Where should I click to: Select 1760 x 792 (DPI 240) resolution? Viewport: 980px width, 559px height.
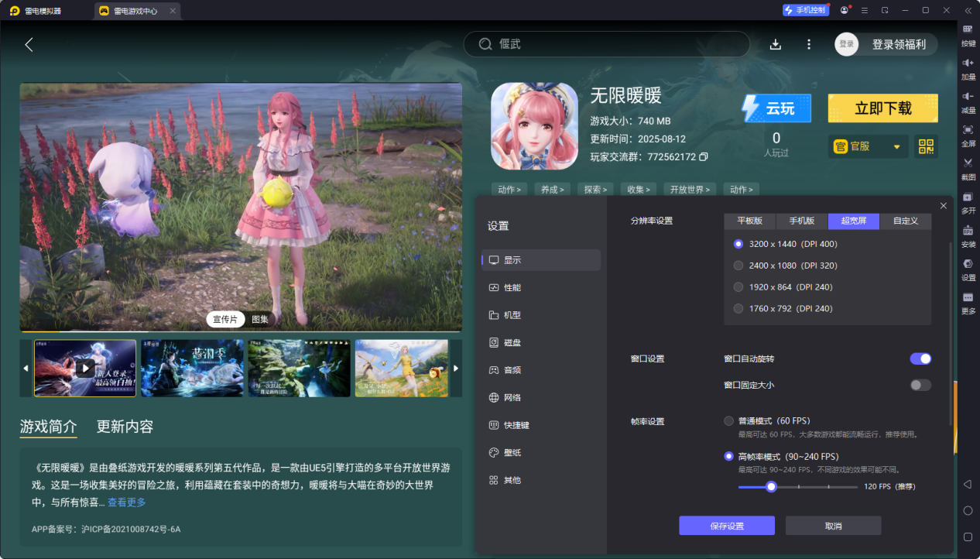(x=740, y=308)
